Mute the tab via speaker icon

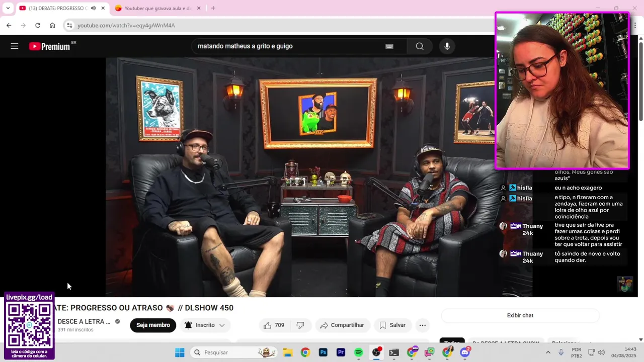[x=93, y=8]
